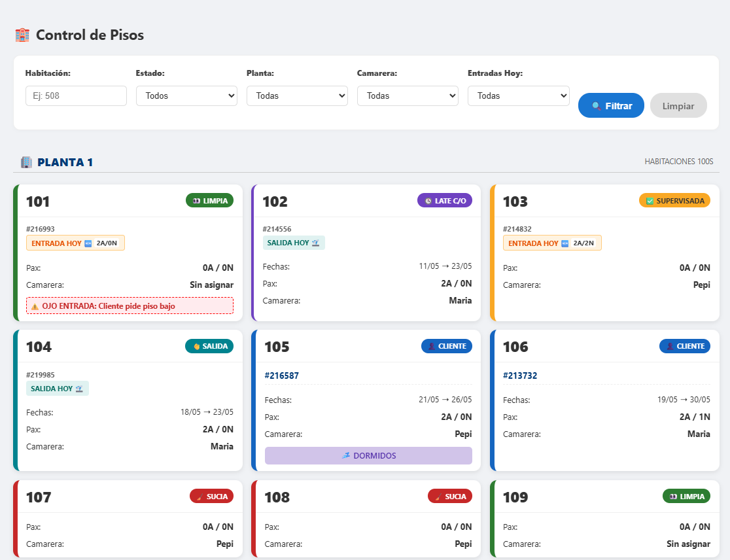Open the Planta dropdown
This screenshot has width=730, height=560.
pyautogui.click(x=297, y=96)
